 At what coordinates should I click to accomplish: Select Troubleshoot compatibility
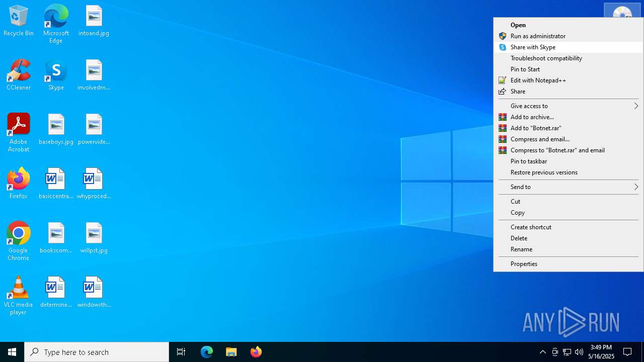coord(569,58)
